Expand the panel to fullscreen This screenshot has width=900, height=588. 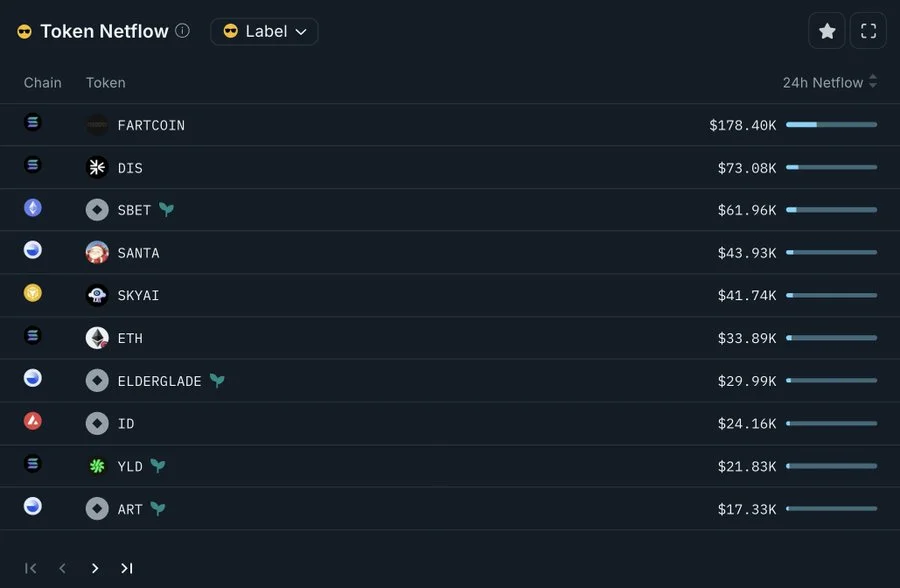868,31
